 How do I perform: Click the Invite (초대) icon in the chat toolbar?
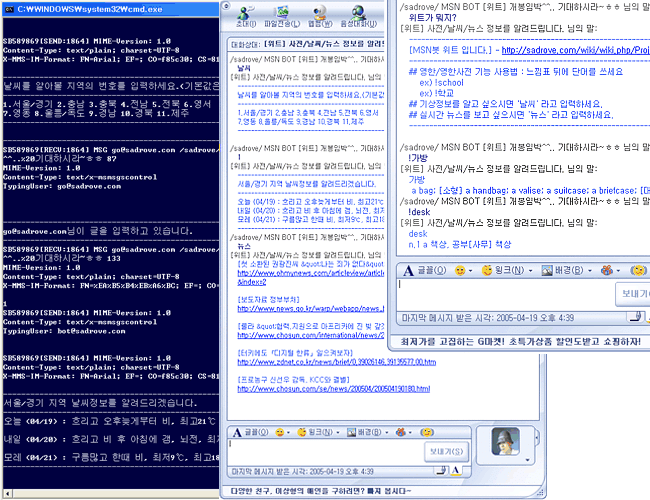[245, 17]
